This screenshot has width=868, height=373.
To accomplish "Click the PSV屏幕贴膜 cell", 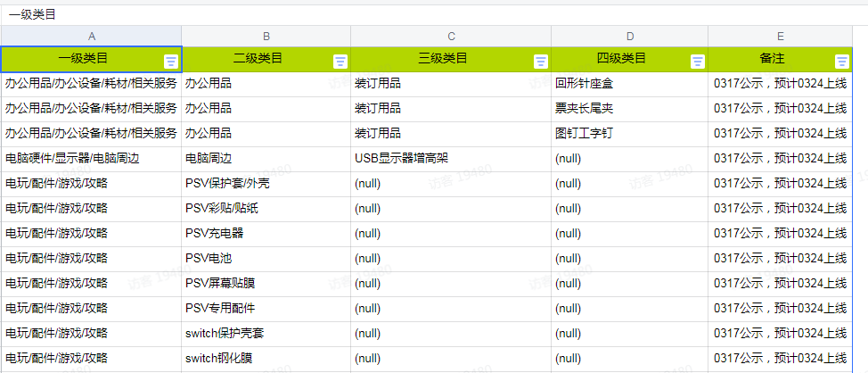I will click(266, 284).
